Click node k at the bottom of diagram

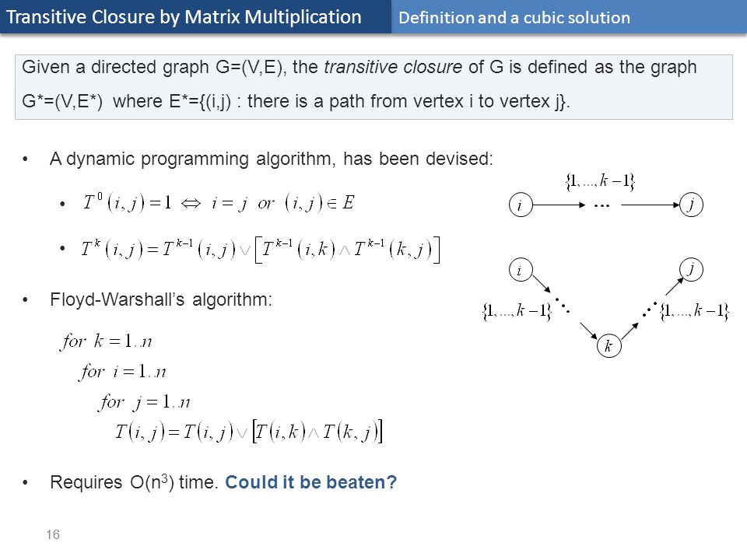(608, 345)
